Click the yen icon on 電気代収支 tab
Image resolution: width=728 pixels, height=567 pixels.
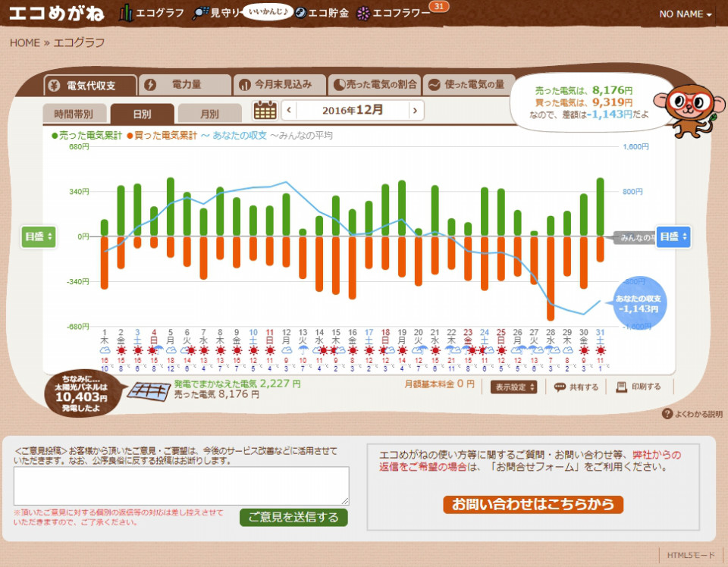[55, 86]
